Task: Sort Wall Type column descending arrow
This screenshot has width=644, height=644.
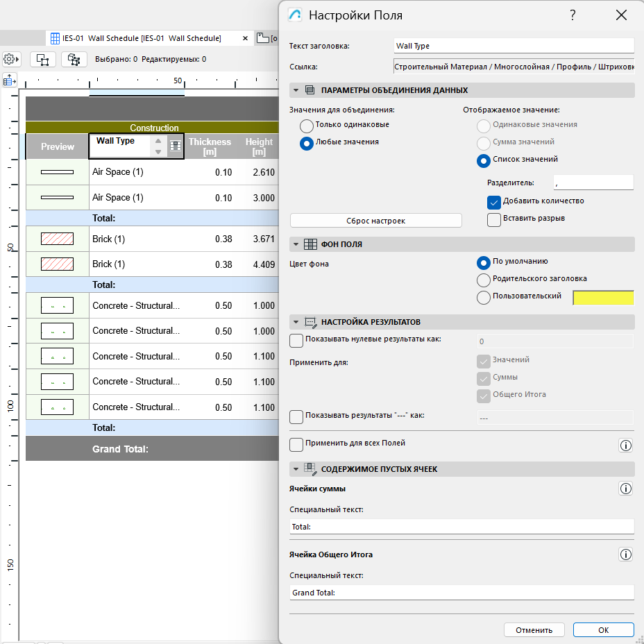Action: (x=158, y=152)
